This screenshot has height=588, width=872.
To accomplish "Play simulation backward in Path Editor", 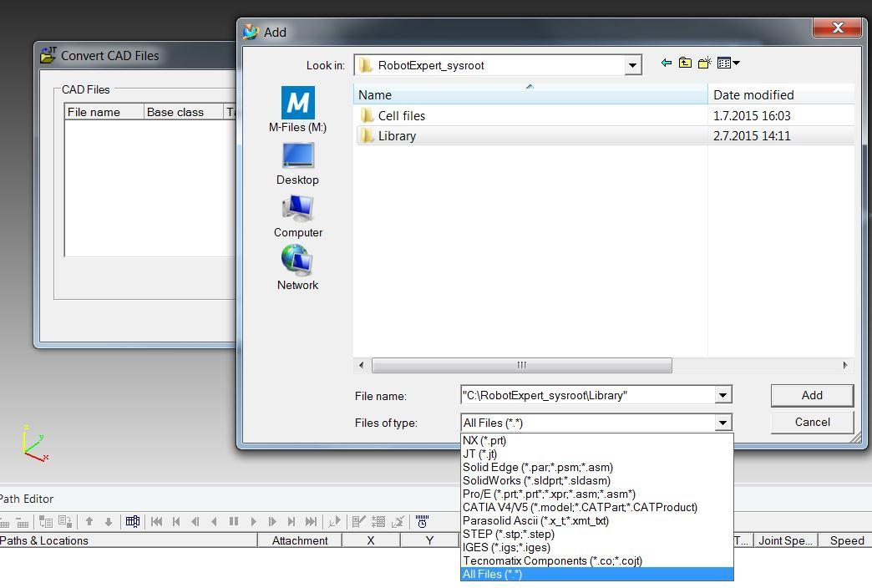I will (x=214, y=521).
